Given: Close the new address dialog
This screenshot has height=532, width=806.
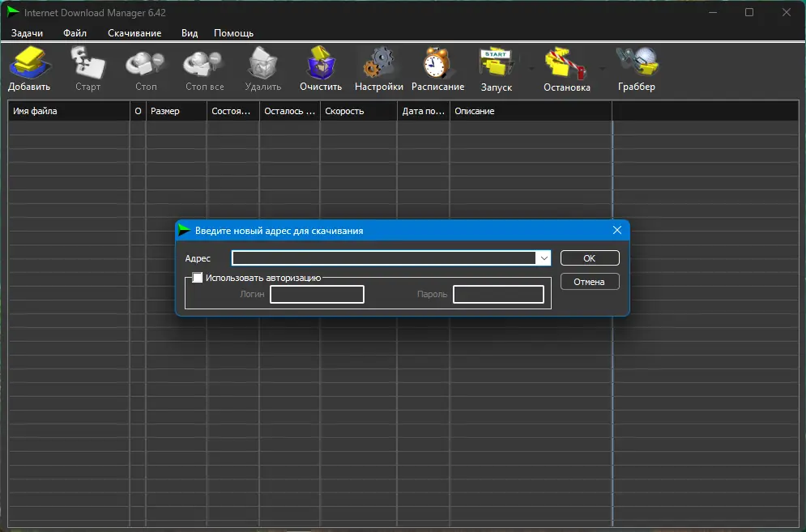Looking at the screenshot, I should pos(616,230).
